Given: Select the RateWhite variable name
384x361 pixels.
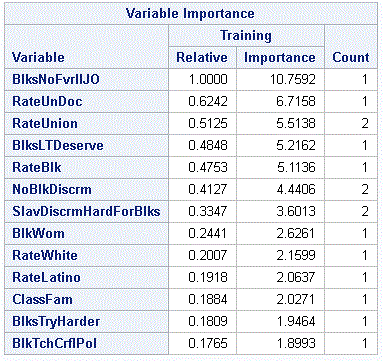Looking at the screenshot, I should point(45,255).
